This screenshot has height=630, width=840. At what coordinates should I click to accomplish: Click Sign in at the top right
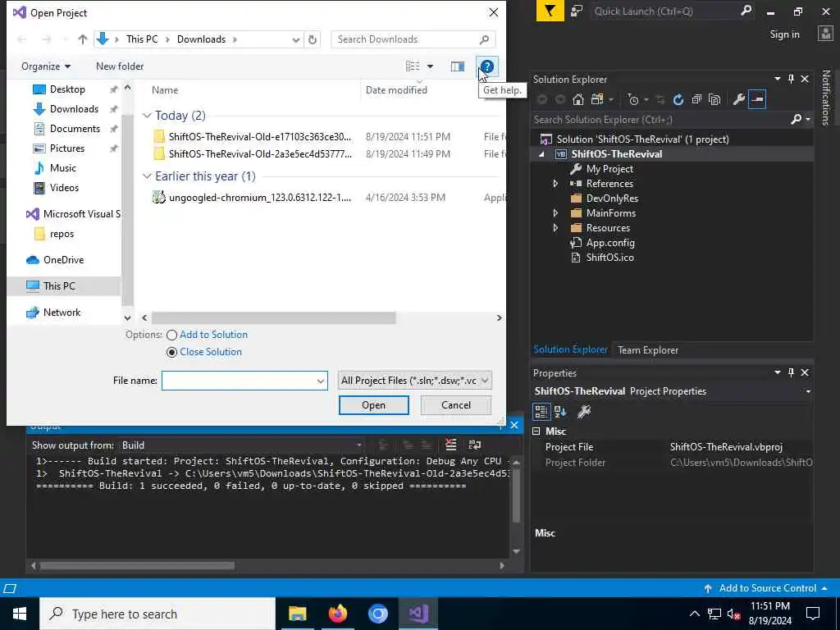pos(784,34)
